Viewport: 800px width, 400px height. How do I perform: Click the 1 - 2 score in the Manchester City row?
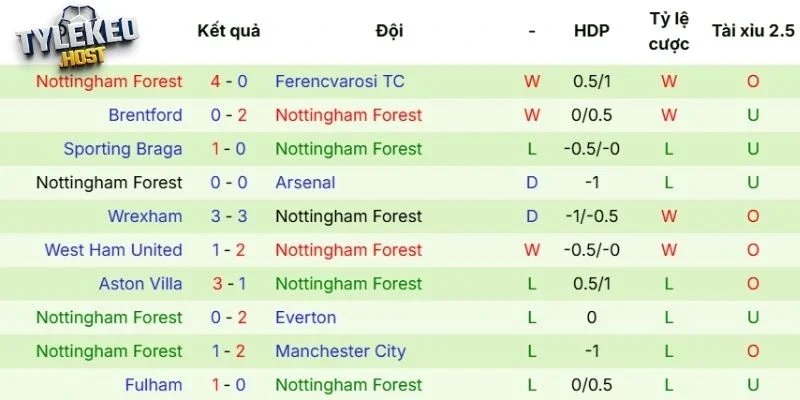click(x=228, y=351)
